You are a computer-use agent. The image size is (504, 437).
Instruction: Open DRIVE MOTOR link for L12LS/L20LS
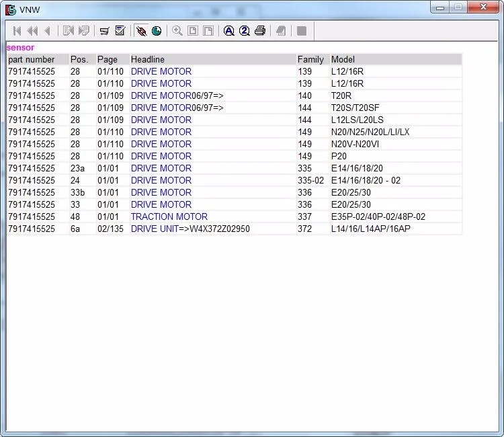tap(161, 120)
